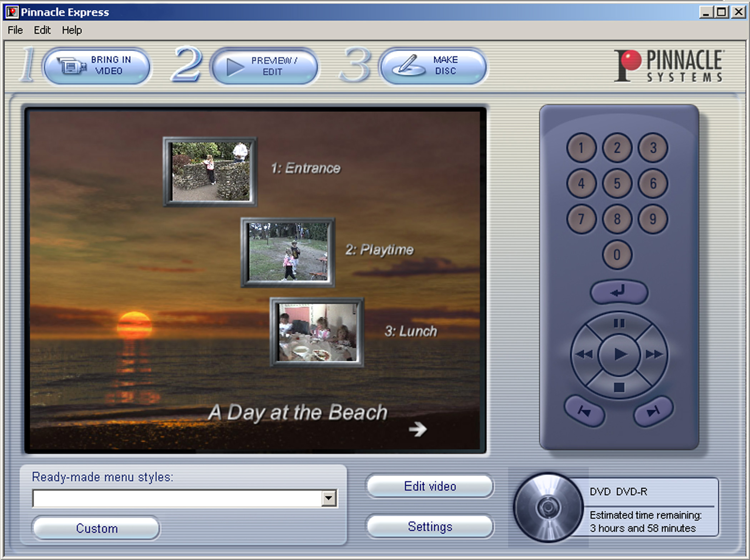Tap remote keypad number 7
Image resolution: width=750 pixels, height=560 pixels.
click(581, 219)
